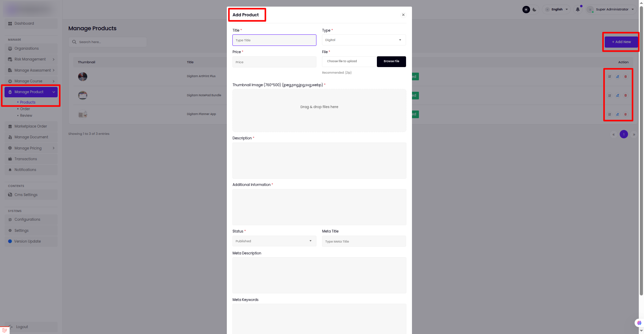Click the notification bell icon
Image resolution: width=644 pixels, height=334 pixels.
pos(578,10)
